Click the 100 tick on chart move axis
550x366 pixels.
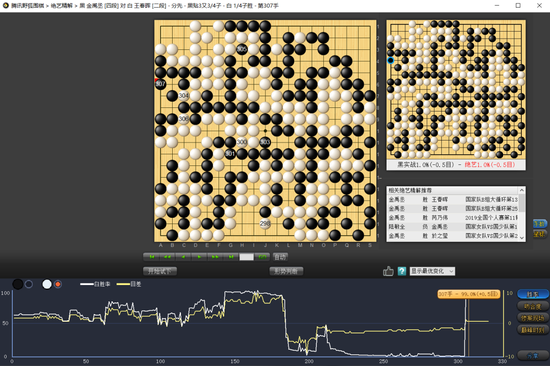(x=160, y=361)
